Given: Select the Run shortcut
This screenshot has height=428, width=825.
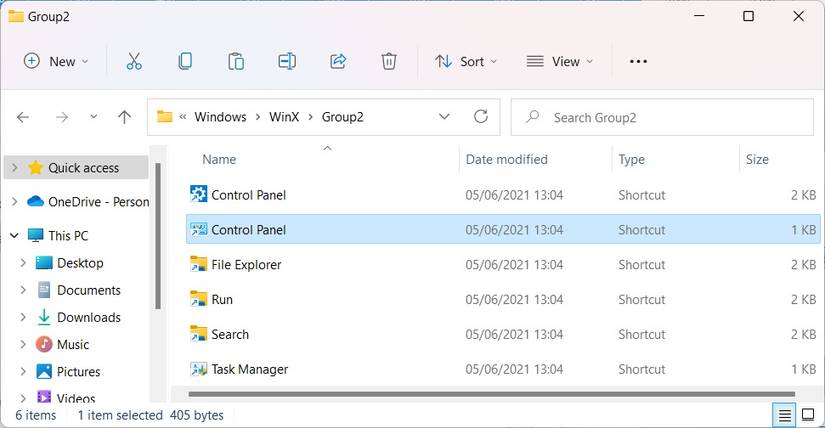Looking at the screenshot, I should 503,299.
